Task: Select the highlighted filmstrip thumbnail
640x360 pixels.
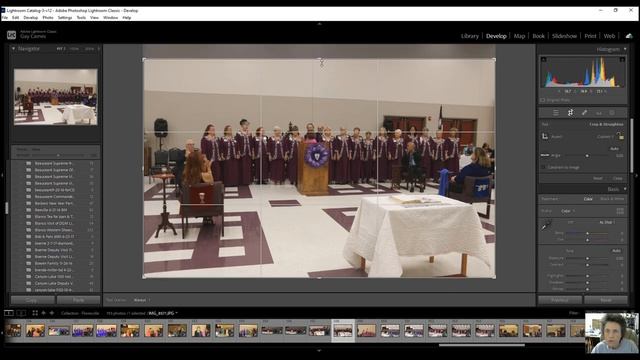Action: coord(343,331)
